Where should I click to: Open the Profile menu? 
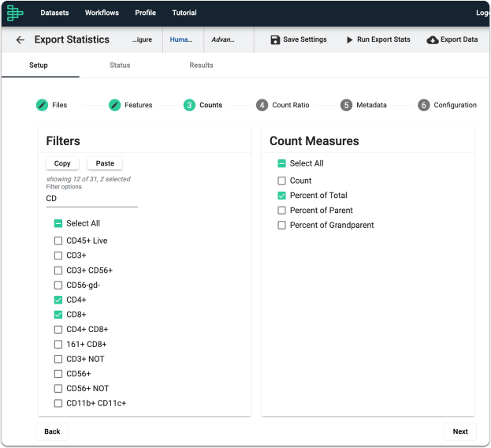(x=145, y=13)
